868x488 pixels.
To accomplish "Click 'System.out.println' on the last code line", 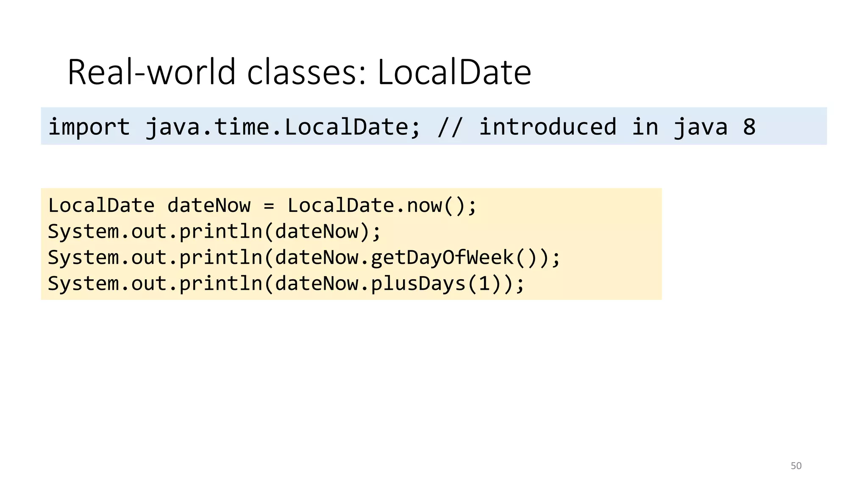I will point(155,283).
